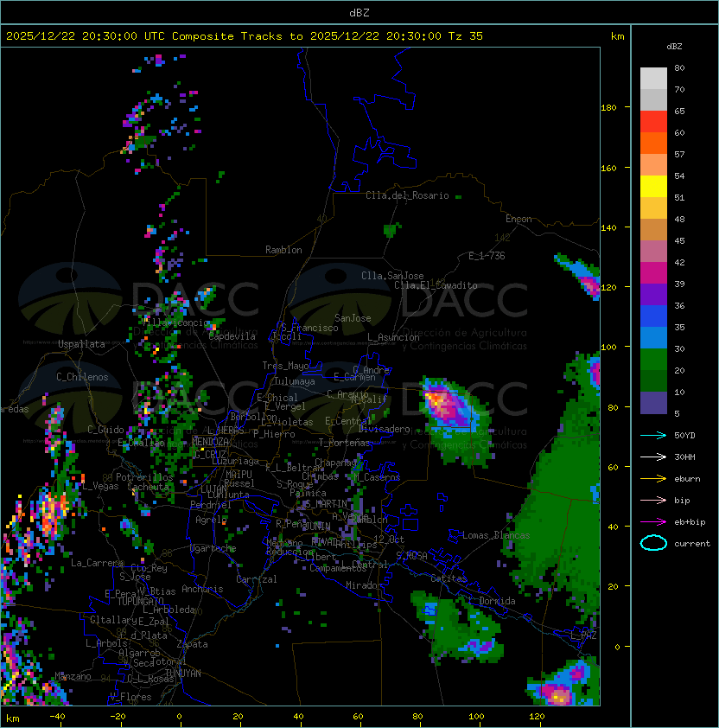Click the 'Clla.del_Rosario' map label
Screen dimensions: 719x728
407,195
